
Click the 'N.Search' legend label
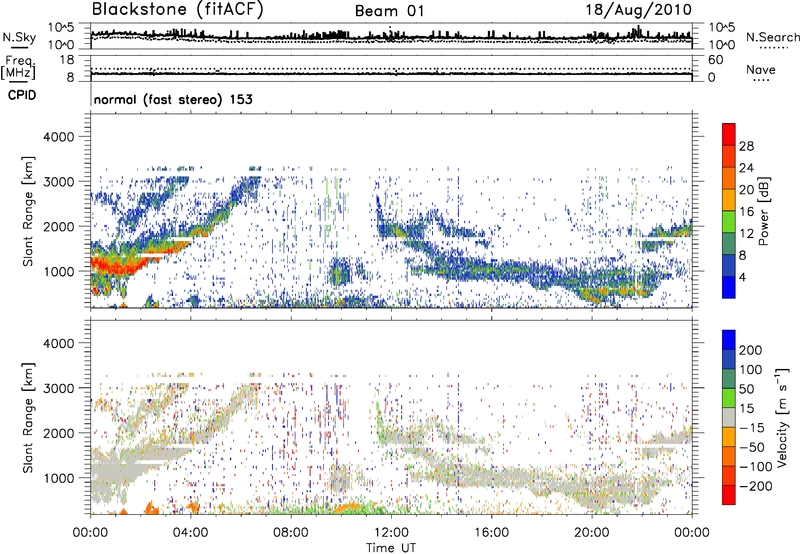tap(773, 37)
